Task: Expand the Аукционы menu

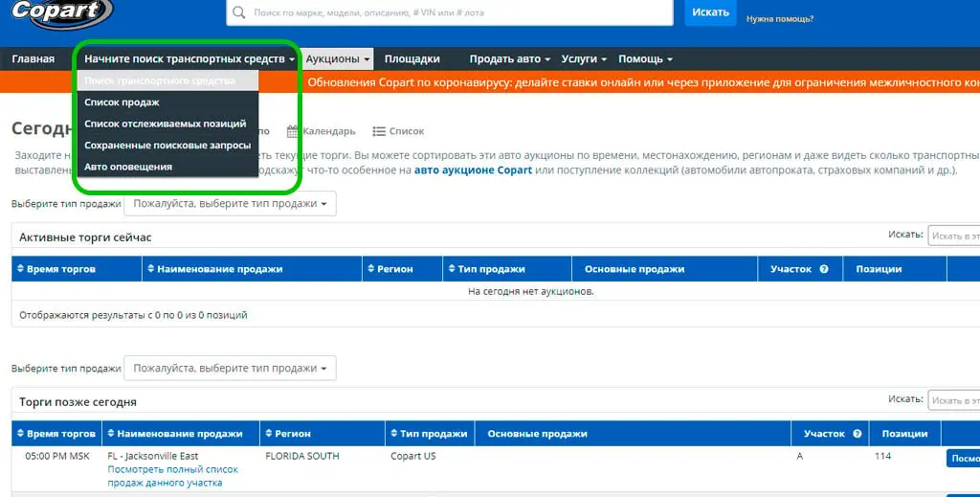Action: (x=338, y=58)
